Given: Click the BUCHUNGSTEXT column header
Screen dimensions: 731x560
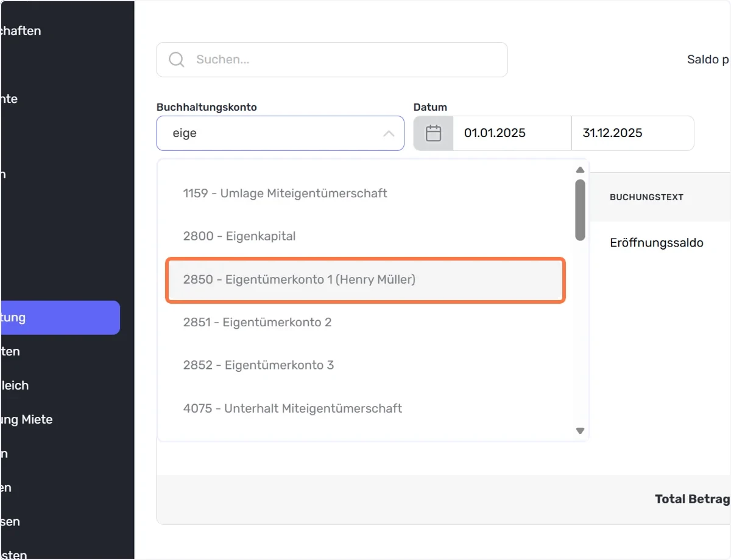Looking at the screenshot, I should click(x=646, y=197).
